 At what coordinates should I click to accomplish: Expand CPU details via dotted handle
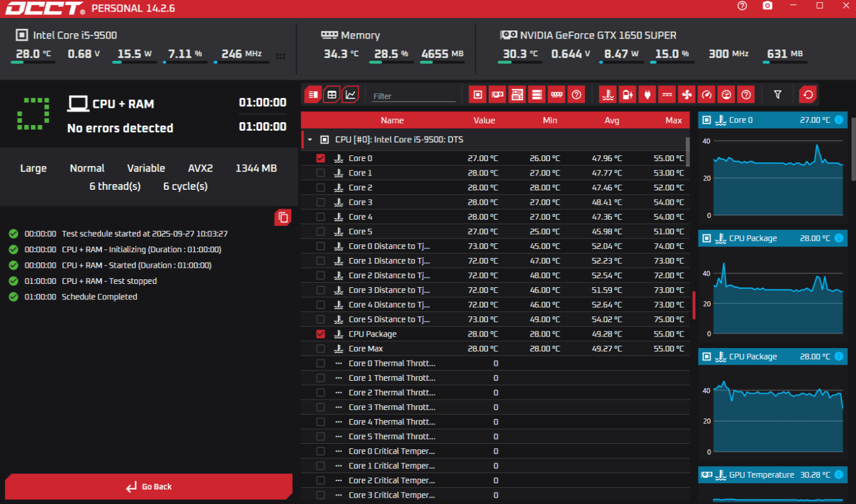pyautogui.click(x=281, y=56)
